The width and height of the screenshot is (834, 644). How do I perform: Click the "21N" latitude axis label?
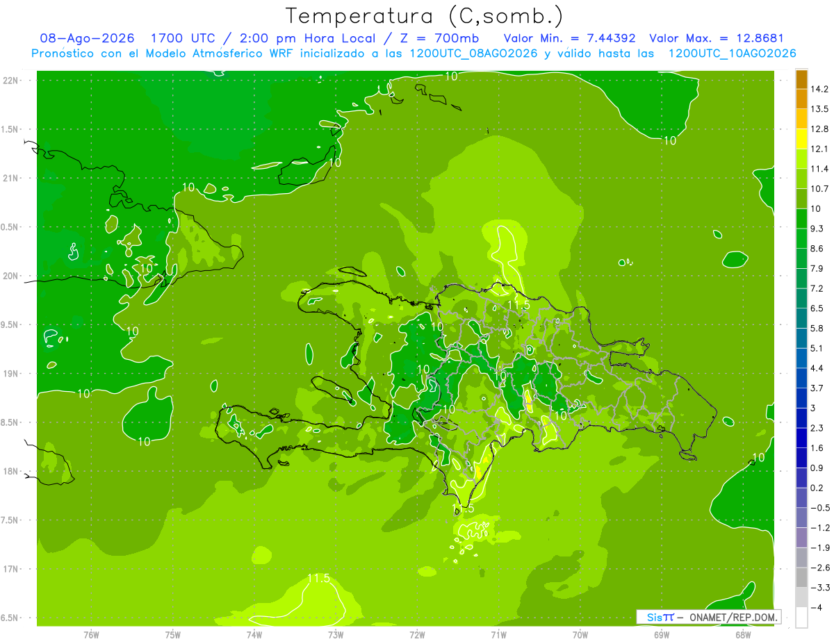click(x=12, y=178)
